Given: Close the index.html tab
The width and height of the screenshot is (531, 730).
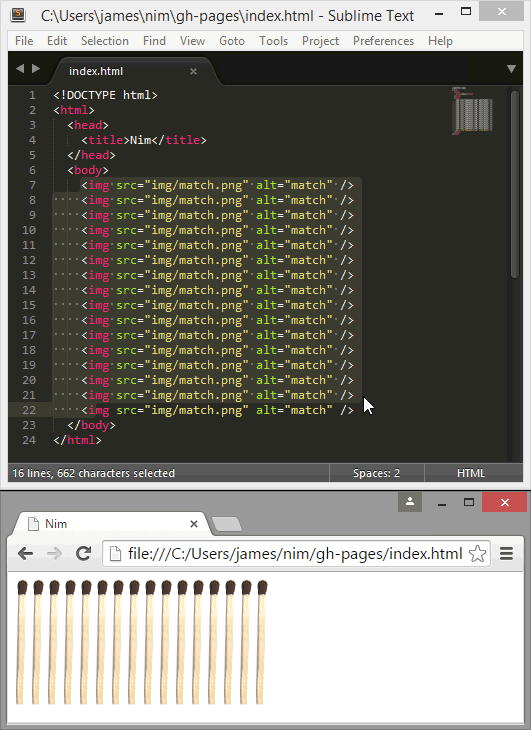Looking at the screenshot, I should pos(193,71).
